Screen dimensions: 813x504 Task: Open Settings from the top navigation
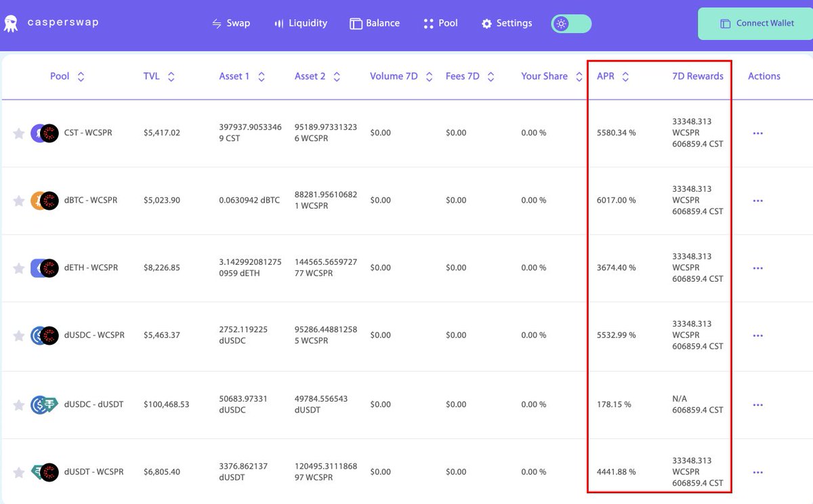507,23
